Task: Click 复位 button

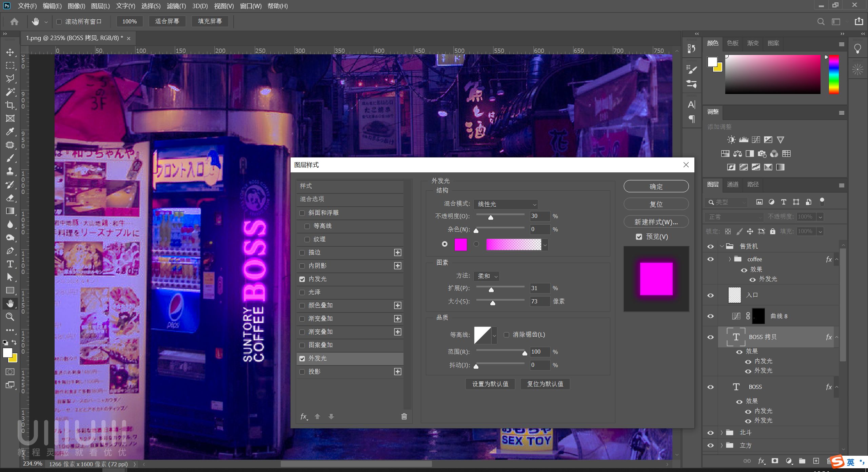Action: click(x=656, y=204)
